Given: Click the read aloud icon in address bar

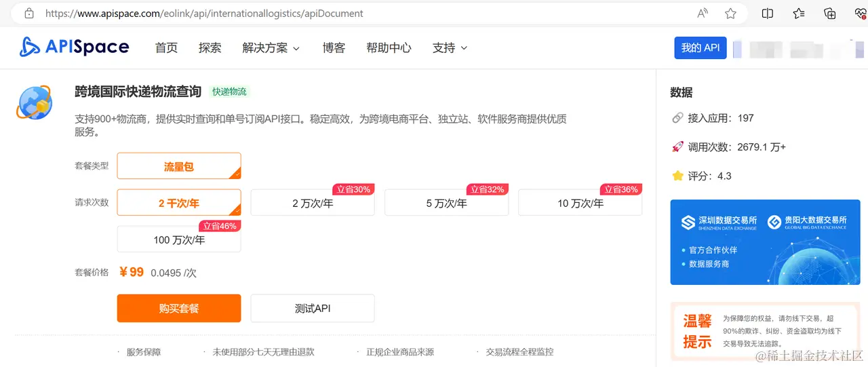Looking at the screenshot, I should click(x=703, y=13).
